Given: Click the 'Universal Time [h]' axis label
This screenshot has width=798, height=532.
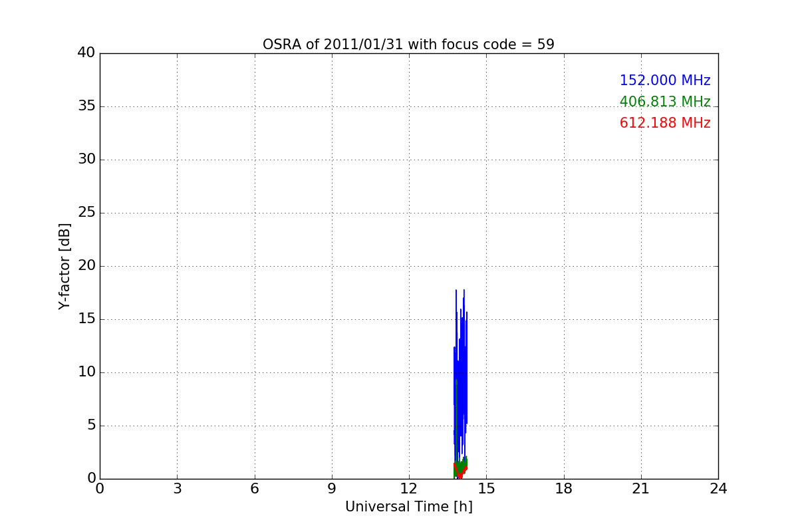Looking at the screenshot, I should [x=409, y=507].
